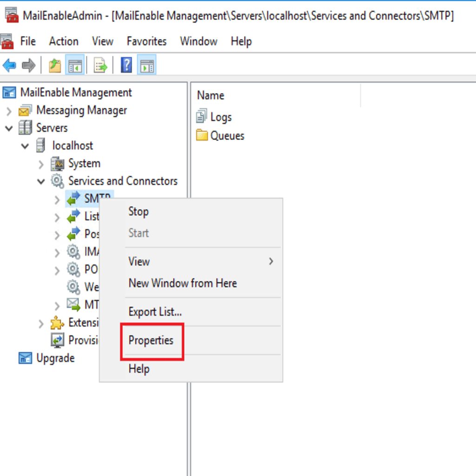Choose the greyed-out Start context menu entry
This screenshot has width=476, height=476.
pyautogui.click(x=191, y=233)
